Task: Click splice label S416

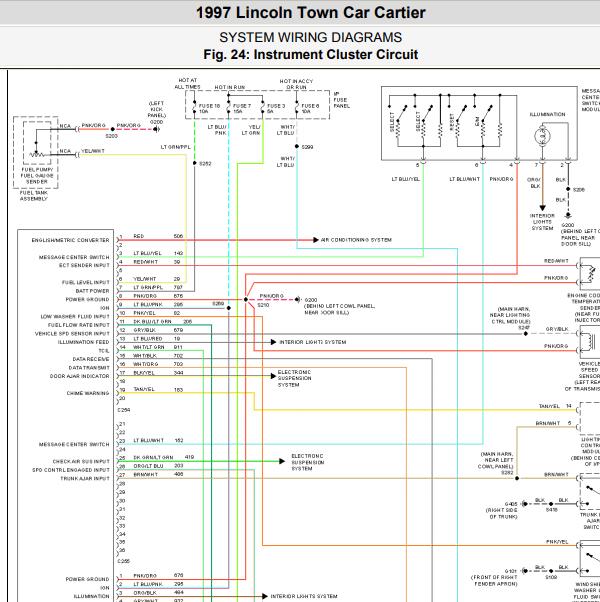Action: click(x=551, y=510)
